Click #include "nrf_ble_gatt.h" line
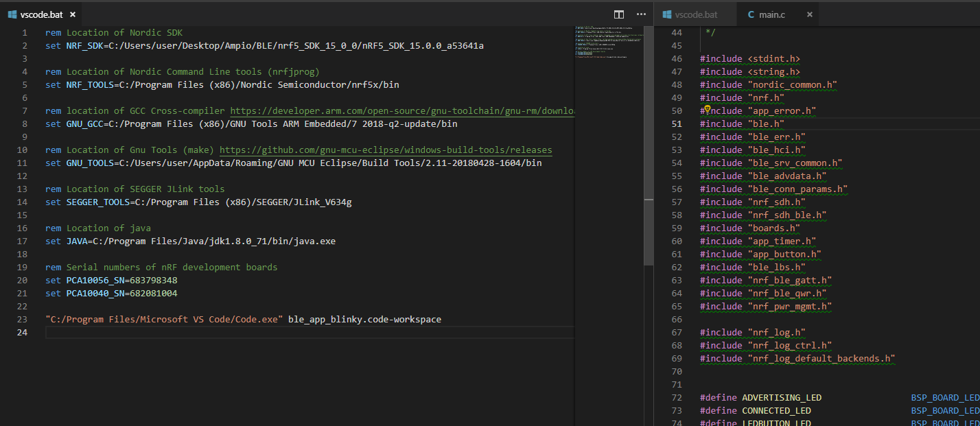The width and height of the screenshot is (980, 426). pos(766,280)
